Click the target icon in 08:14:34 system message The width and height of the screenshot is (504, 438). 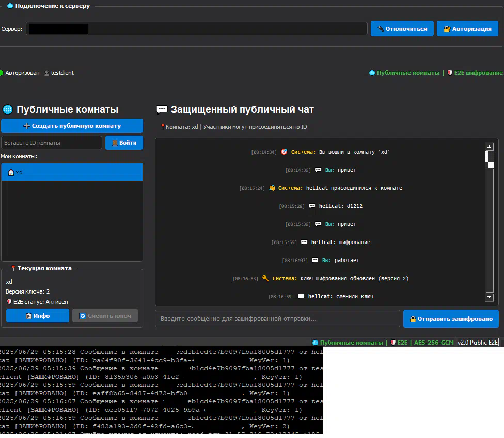284,152
